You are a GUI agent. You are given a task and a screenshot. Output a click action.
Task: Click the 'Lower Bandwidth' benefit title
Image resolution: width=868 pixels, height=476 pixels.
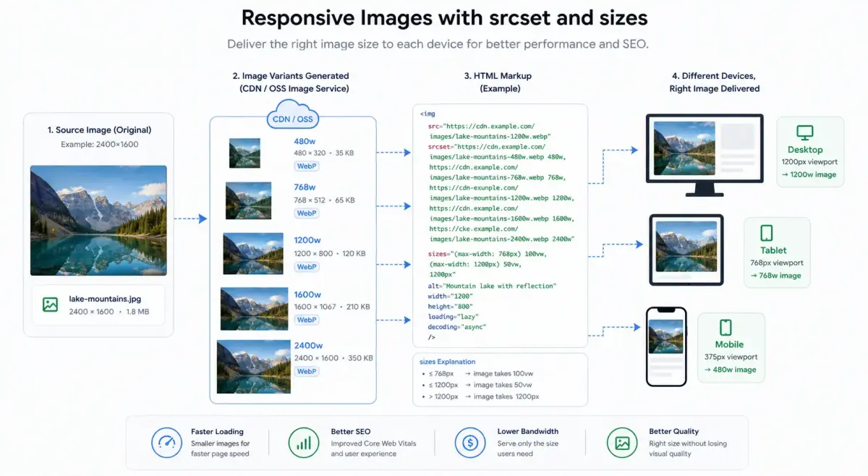pos(528,432)
